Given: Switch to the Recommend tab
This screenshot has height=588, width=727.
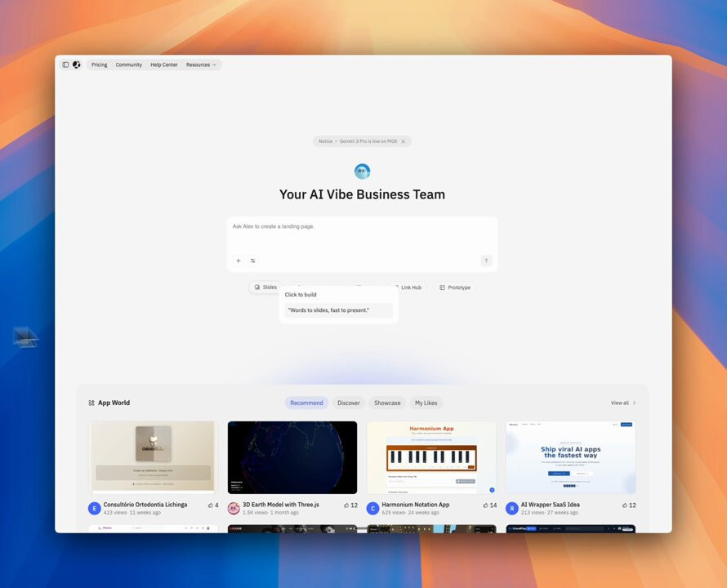Looking at the screenshot, I should (x=306, y=403).
